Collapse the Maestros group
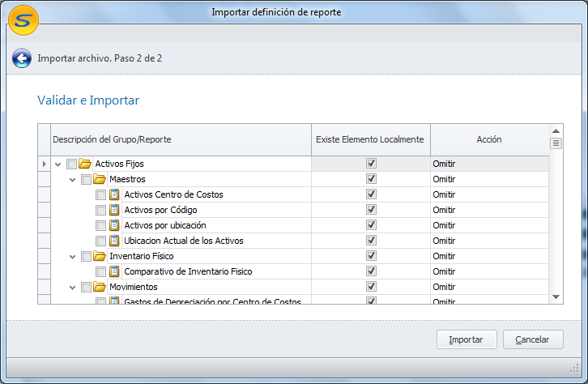This screenshot has width=588, height=384. 73,179
